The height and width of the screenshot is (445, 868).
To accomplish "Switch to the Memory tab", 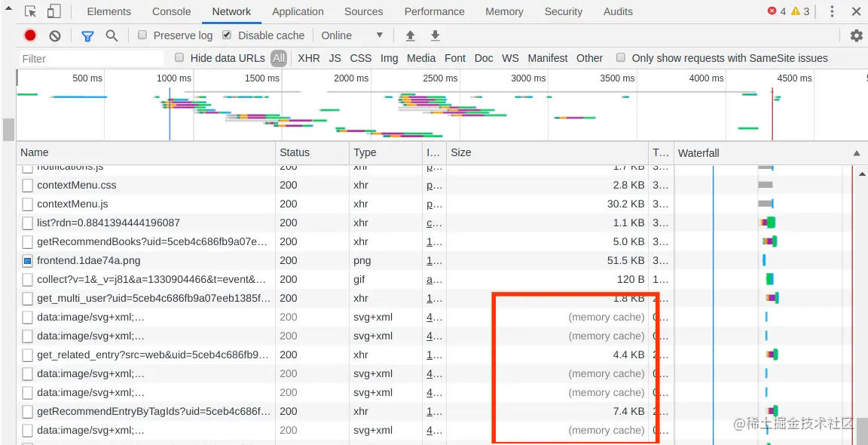I will 504,11.
